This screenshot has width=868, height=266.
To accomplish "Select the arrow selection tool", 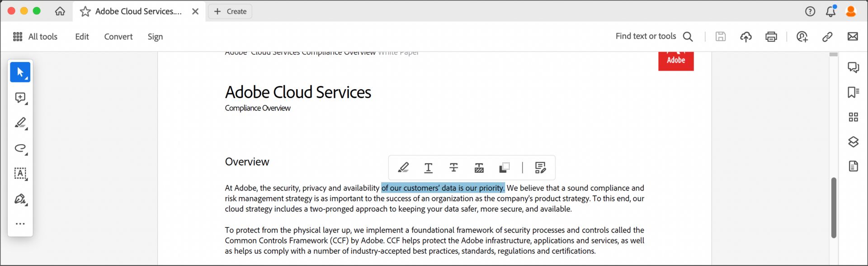I will [x=20, y=72].
